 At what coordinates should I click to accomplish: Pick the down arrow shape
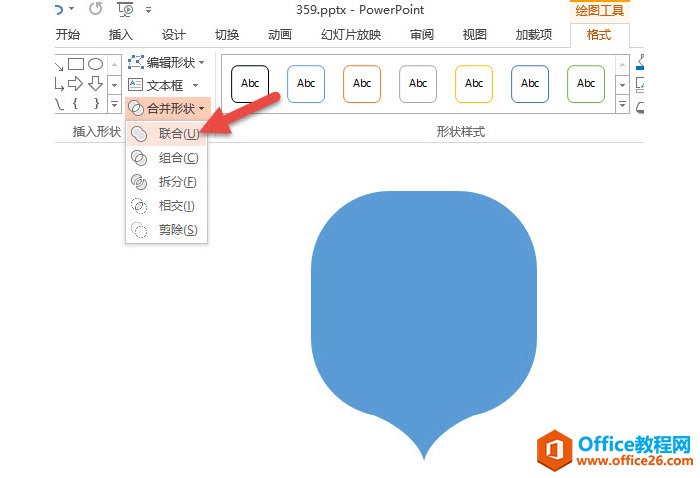(96, 84)
